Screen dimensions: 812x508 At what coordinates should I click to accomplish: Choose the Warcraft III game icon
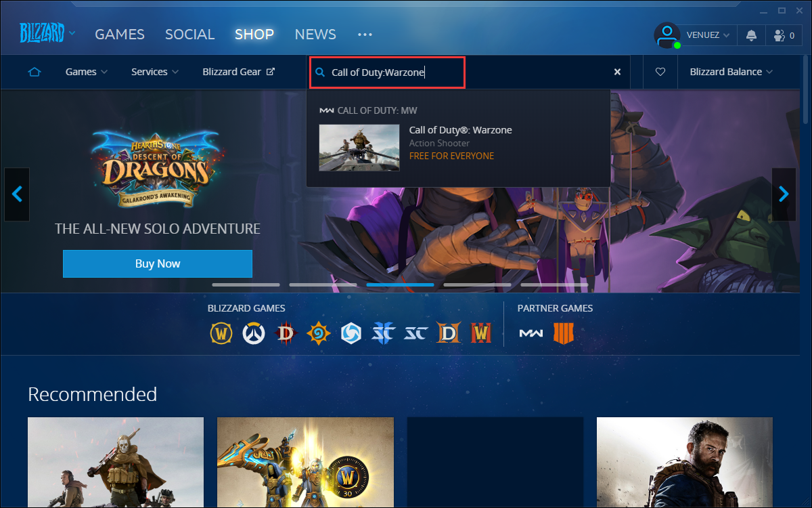[480, 333]
